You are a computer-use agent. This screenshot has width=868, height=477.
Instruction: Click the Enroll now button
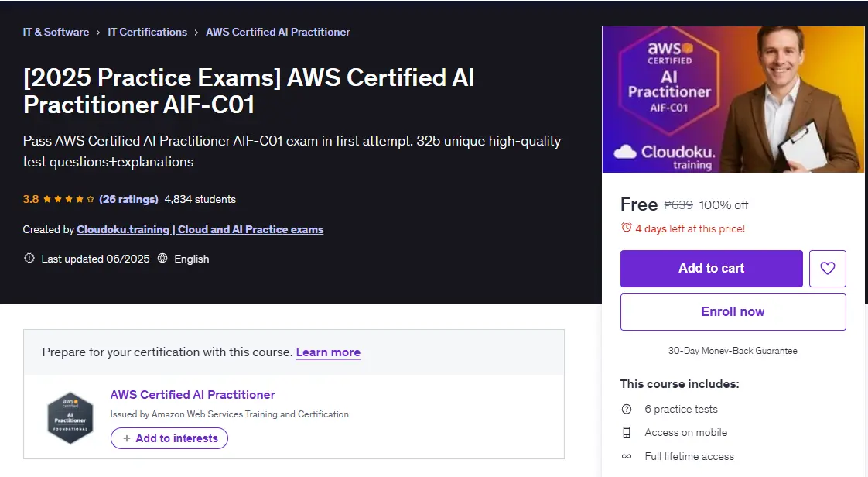click(733, 312)
